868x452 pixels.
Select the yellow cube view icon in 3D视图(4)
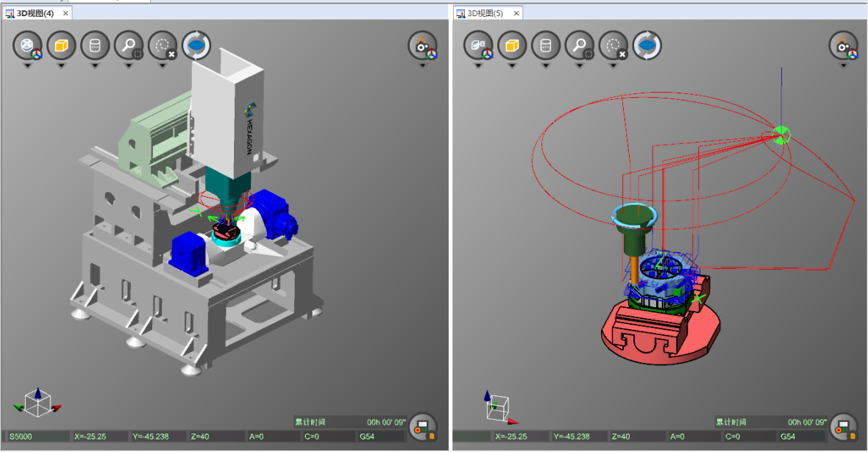coord(61,46)
